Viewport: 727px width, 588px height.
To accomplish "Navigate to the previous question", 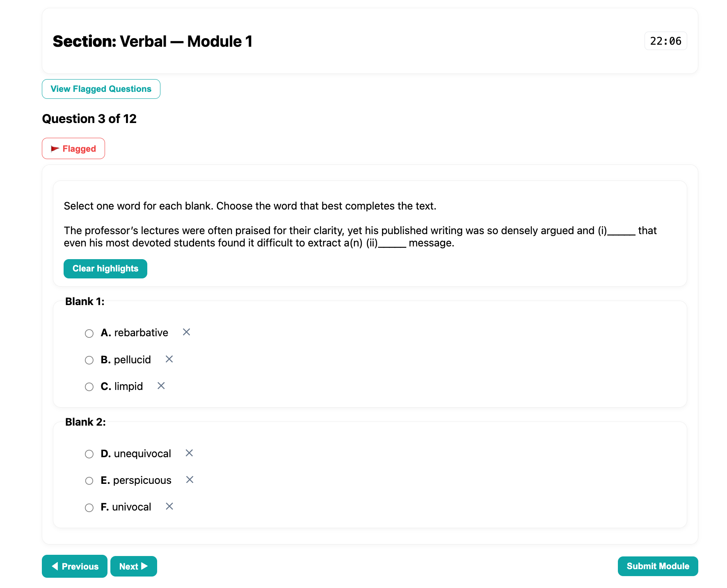I will (74, 566).
